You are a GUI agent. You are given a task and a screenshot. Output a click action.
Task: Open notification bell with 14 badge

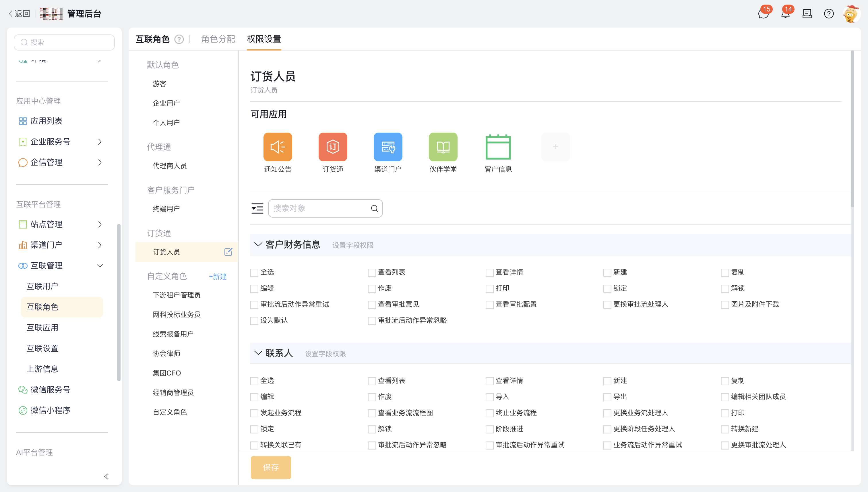click(785, 13)
